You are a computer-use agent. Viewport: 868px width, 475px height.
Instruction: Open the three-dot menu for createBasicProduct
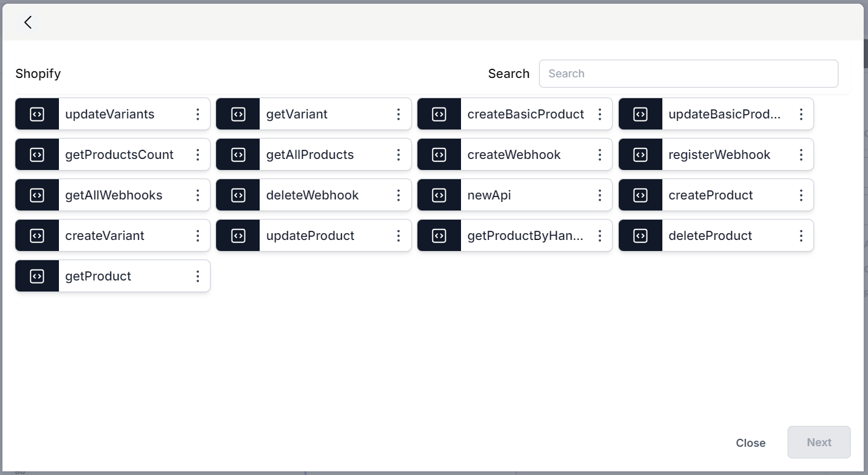[600, 114]
